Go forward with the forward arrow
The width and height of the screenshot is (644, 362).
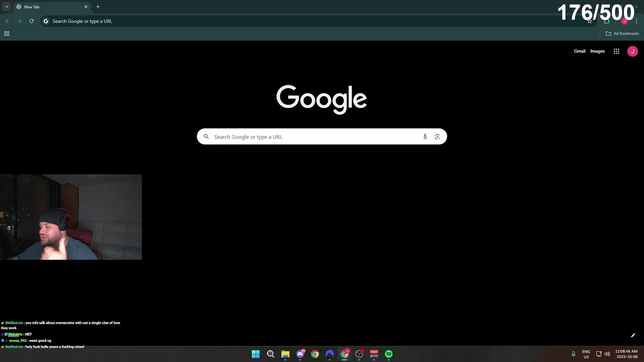click(x=19, y=21)
